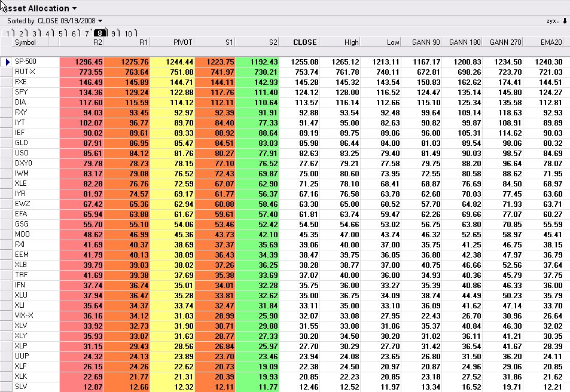Viewport: 570px width, 392px height.
Task: Switch to page tab 3
Action: tap(34, 33)
